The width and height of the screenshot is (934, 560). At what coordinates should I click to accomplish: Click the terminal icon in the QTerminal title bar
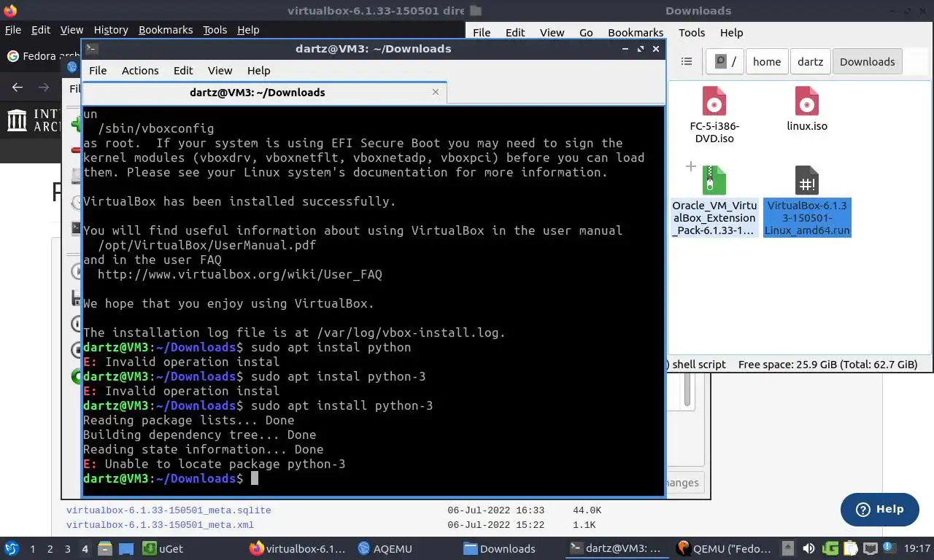coord(92,49)
